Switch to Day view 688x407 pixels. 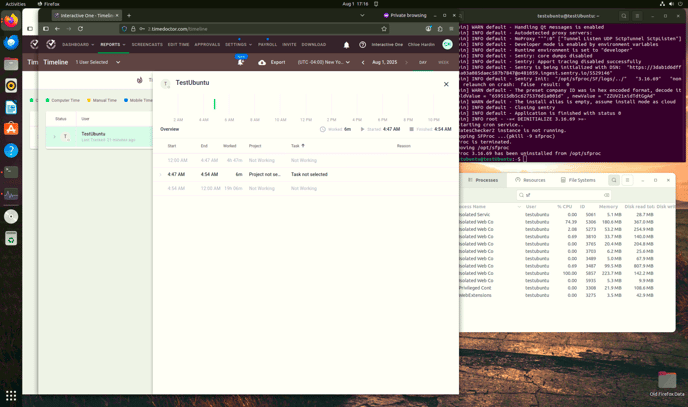(x=423, y=62)
